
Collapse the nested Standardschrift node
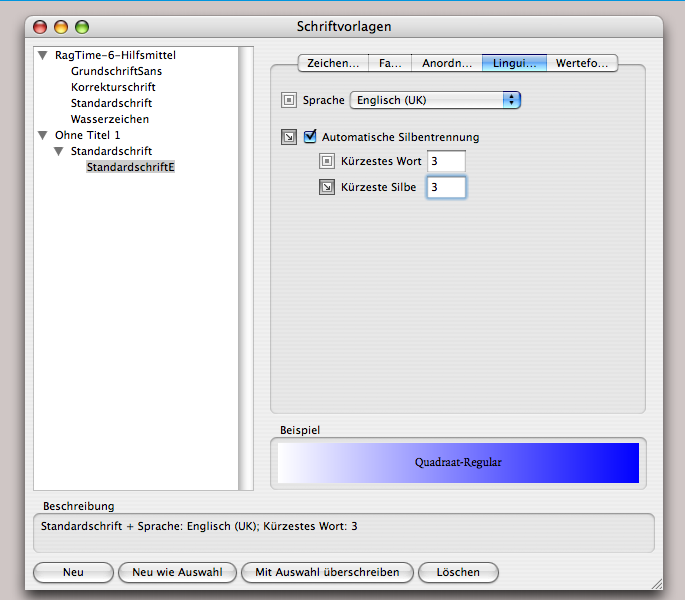[x=59, y=151]
